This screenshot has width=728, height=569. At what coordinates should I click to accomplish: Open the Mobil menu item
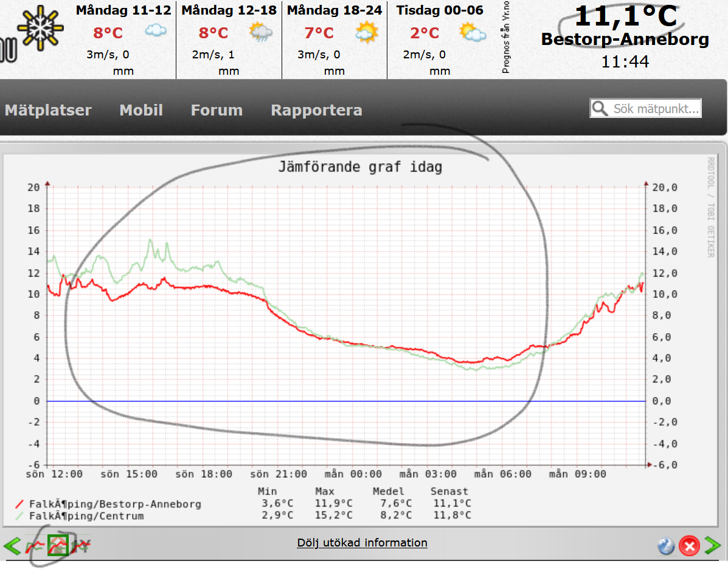click(141, 110)
